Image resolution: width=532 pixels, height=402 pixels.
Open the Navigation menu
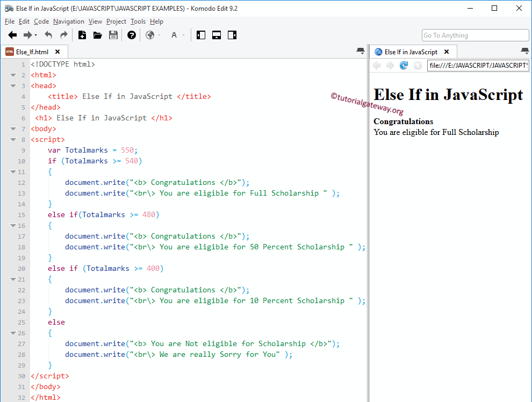(68, 21)
